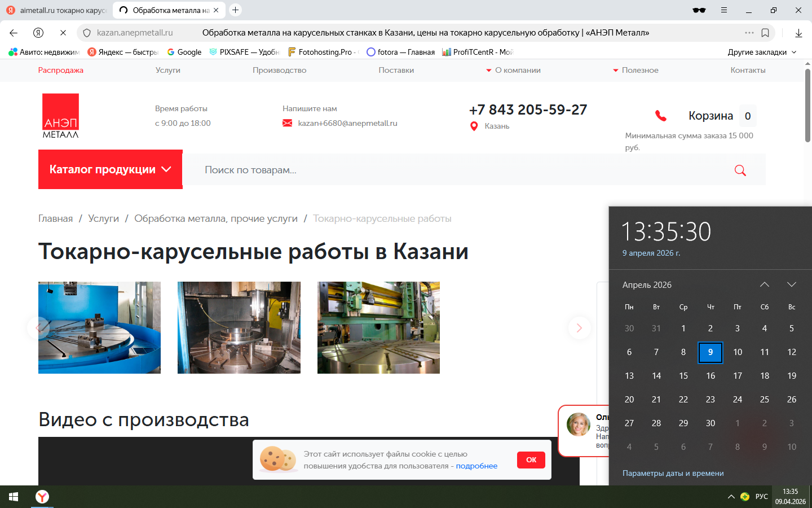812x508 pixels.
Task: Open the ProfiTCentR bookmark
Action: point(478,52)
